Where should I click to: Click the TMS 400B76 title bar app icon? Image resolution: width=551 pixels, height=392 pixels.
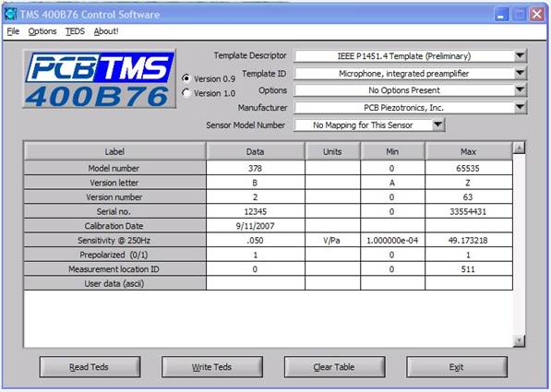(x=10, y=14)
